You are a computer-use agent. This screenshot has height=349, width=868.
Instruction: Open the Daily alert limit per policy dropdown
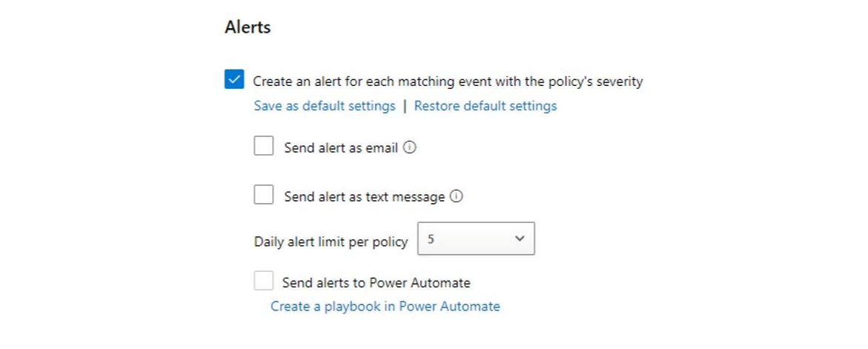(476, 239)
